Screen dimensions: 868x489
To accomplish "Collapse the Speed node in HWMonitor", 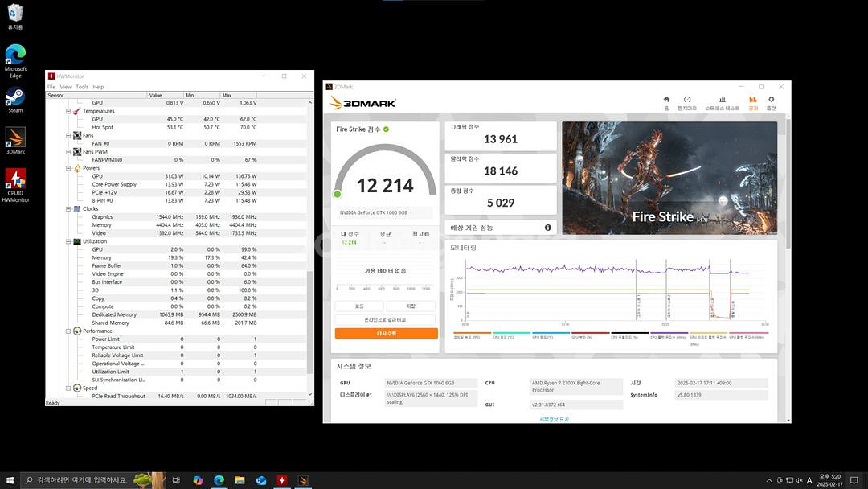I will coord(68,388).
